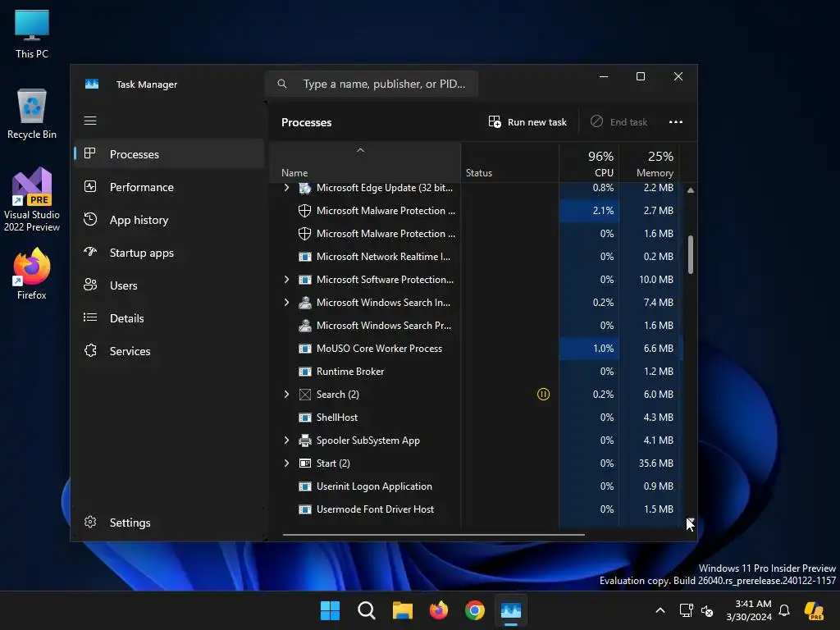Open Task Manager Settings

click(x=169, y=523)
